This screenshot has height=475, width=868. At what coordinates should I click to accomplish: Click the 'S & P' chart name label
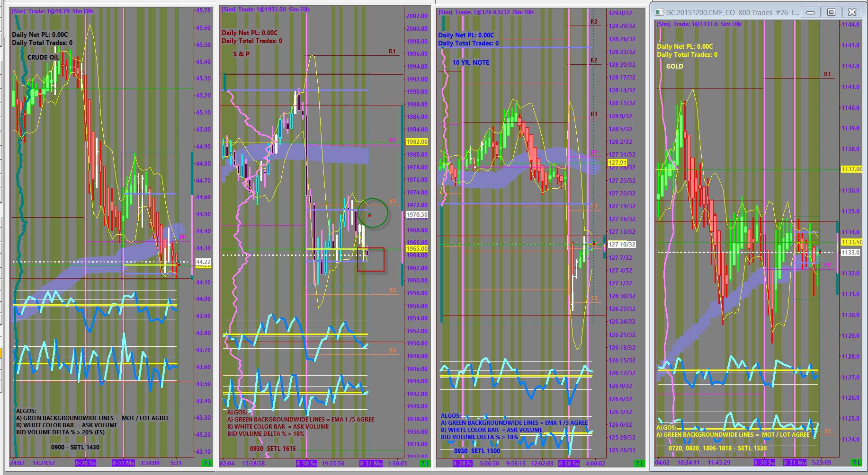(x=242, y=54)
